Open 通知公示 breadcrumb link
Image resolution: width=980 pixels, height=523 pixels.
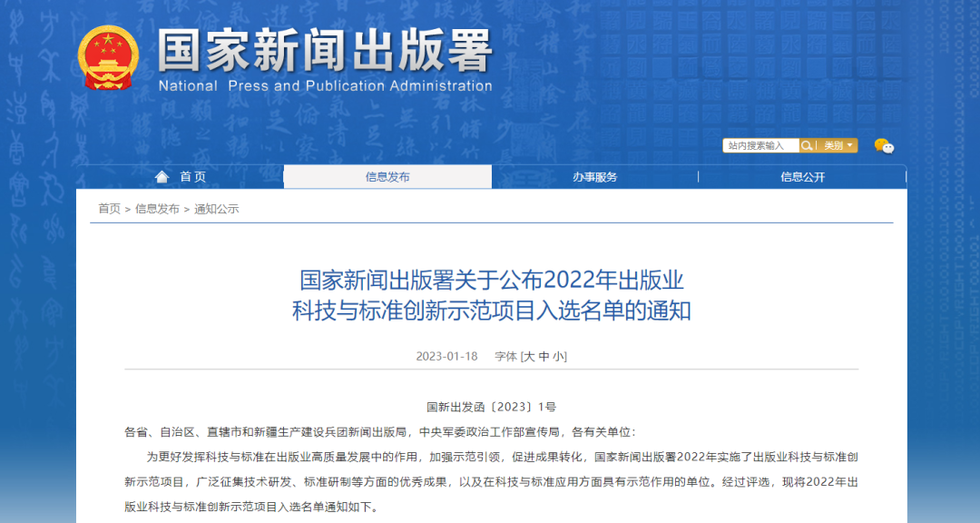pyautogui.click(x=216, y=209)
